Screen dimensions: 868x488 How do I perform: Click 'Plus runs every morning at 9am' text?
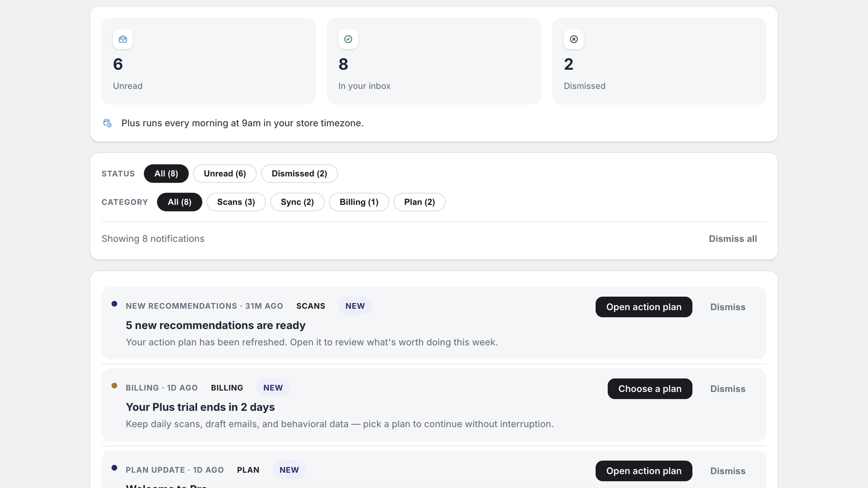242,123
